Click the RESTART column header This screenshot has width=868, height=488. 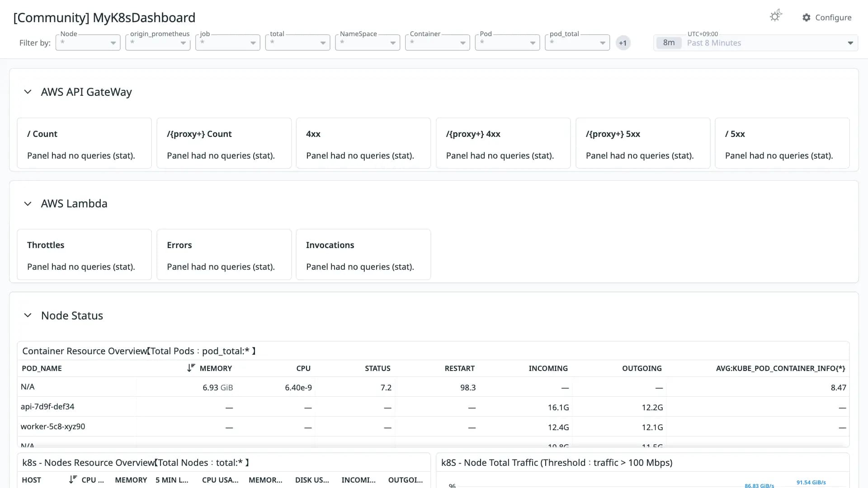pos(459,368)
